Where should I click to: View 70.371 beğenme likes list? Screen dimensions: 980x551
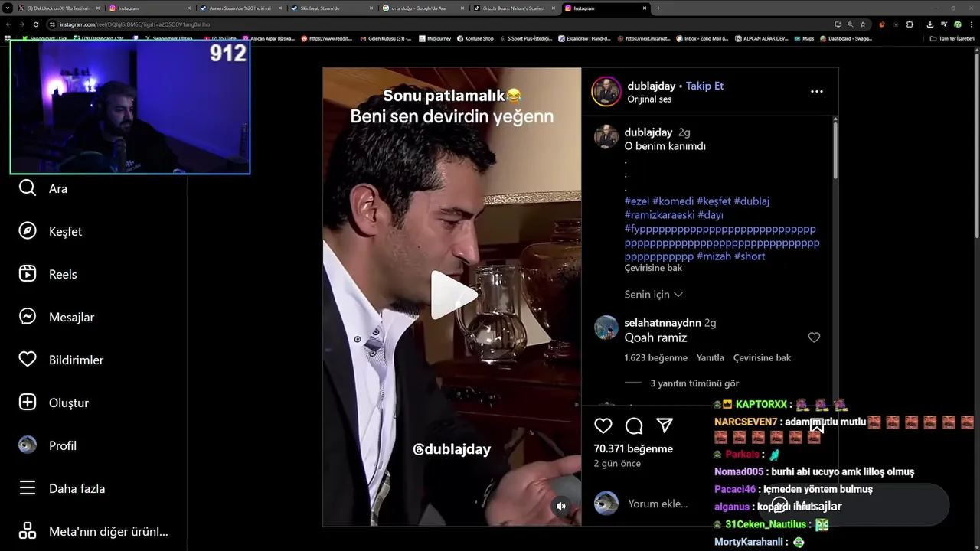(x=633, y=448)
